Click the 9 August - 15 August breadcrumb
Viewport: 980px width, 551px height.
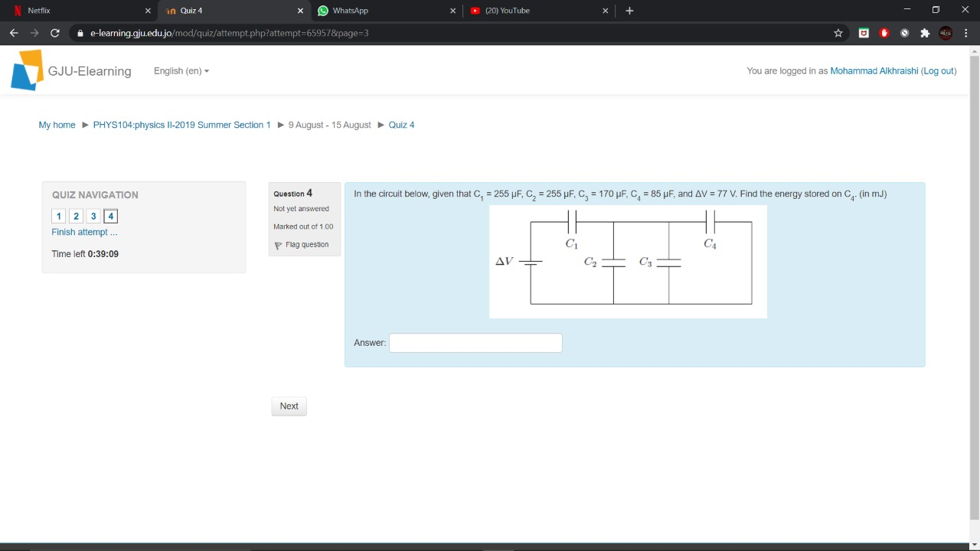point(330,125)
